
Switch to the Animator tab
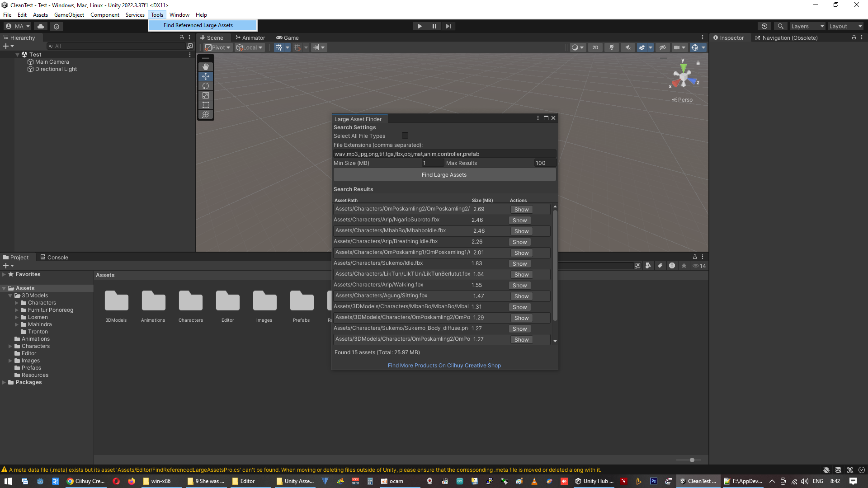pos(250,38)
